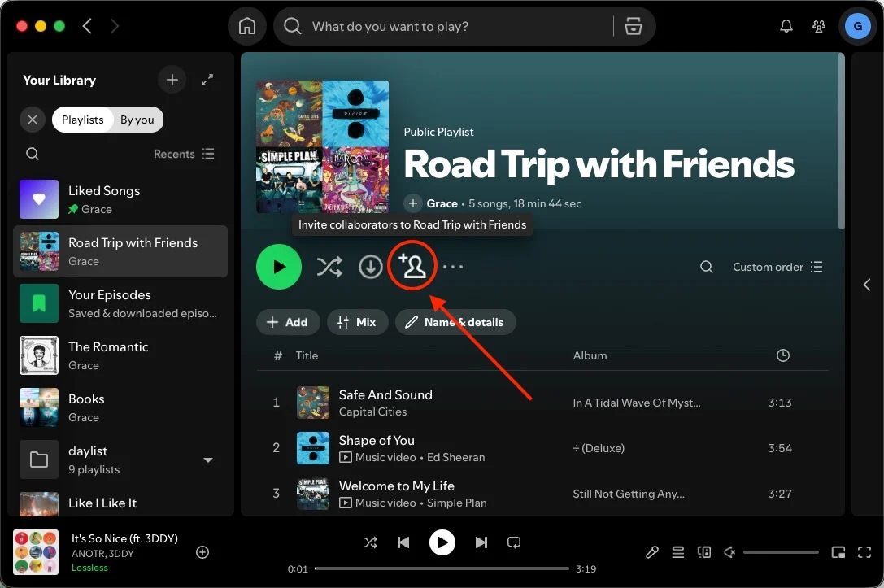Connect to a device
884x588 pixels.
(704, 552)
